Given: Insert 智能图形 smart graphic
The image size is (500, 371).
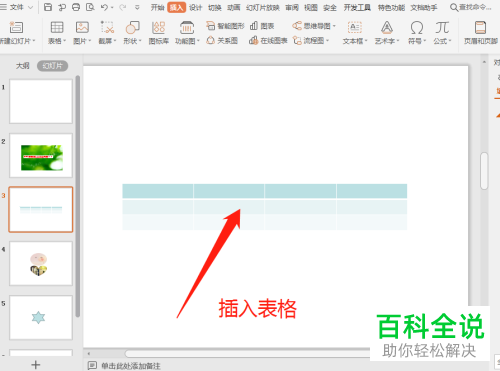Looking at the screenshot, I should pyautogui.click(x=225, y=26).
